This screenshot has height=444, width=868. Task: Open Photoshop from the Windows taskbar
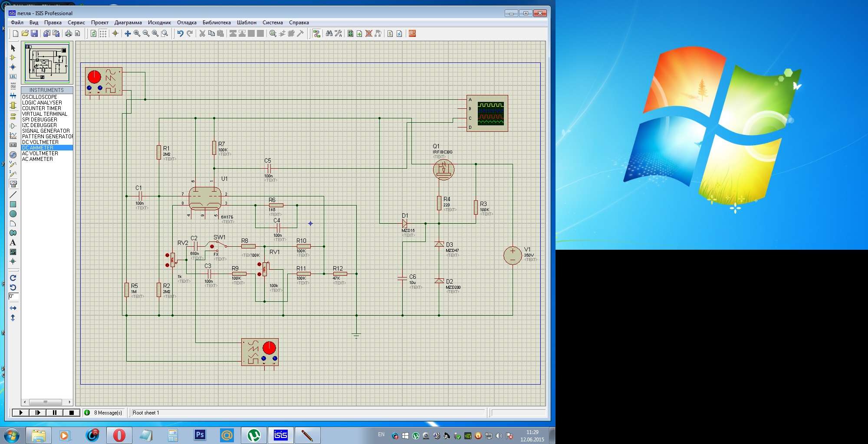200,435
